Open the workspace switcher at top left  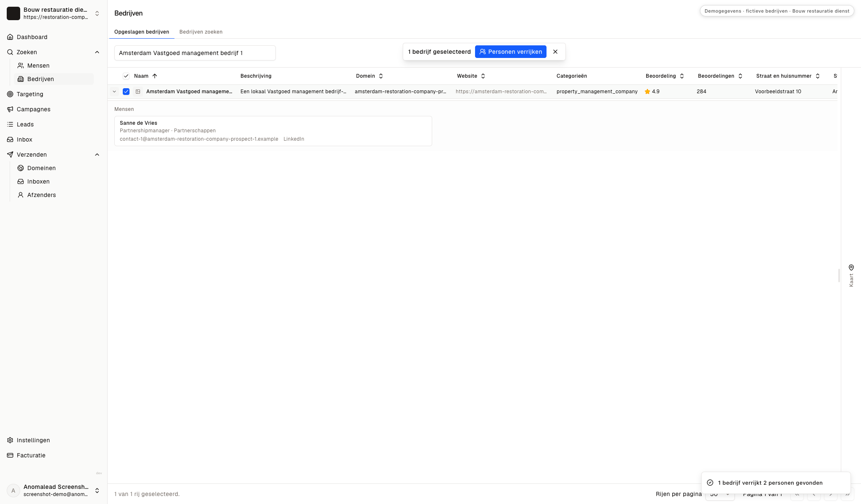[53, 13]
